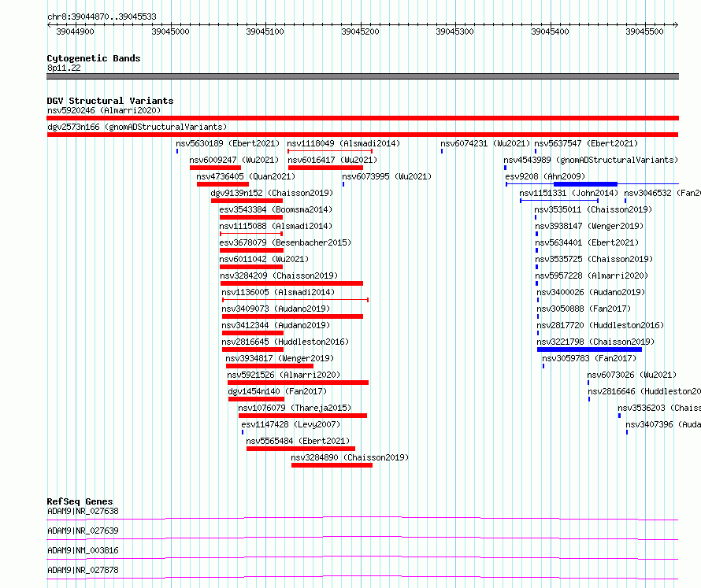Click nsv6011042 (Wu2021) label
Screen dimensions: 701x588
tap(264, 259)
